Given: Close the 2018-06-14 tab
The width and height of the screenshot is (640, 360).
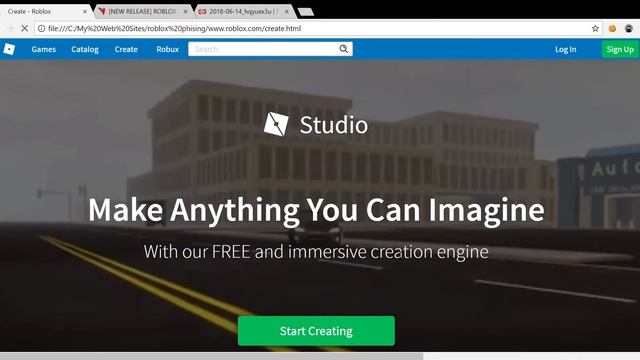Looking at the screenshot, I should pos(287,11).
